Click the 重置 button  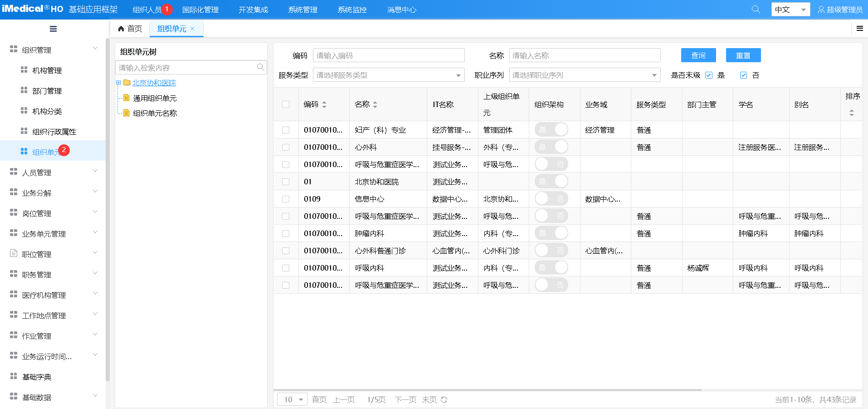click(743, 55)
